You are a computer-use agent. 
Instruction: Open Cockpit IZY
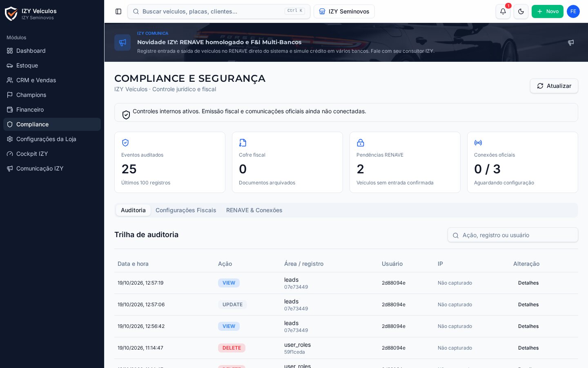coord(52,154)
